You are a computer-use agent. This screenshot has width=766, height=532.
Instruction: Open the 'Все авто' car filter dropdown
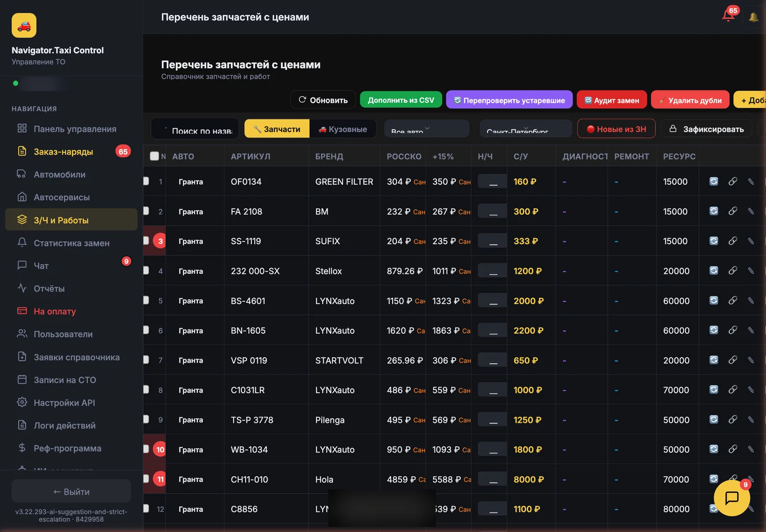pos(427,129)
